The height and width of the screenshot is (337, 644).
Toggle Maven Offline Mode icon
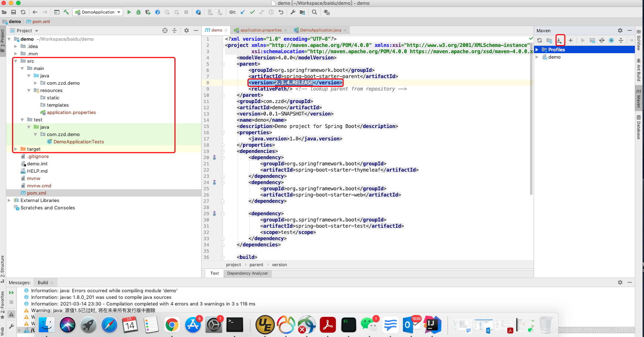tap(602, 40)
